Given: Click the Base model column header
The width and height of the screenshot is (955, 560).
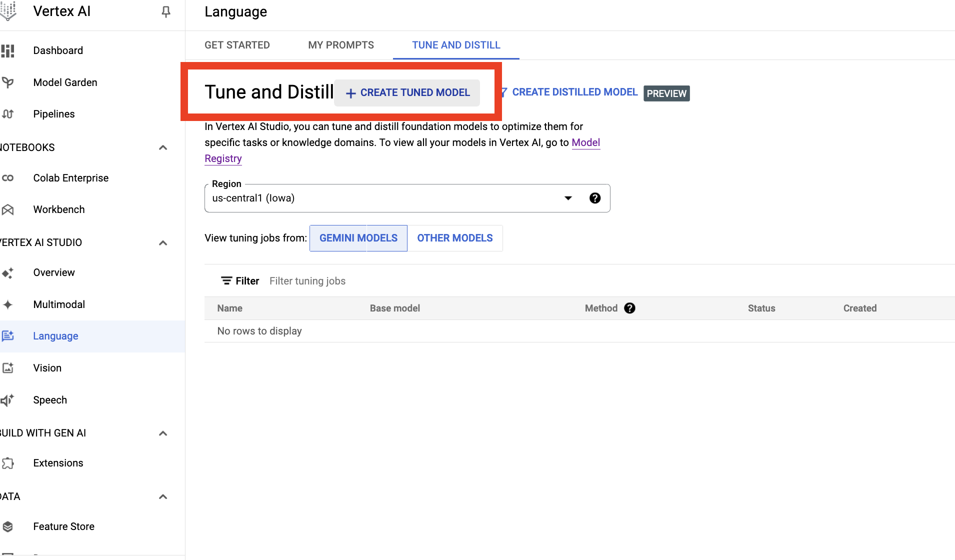Looking at the screenshot, I should (x=395, y=308).
